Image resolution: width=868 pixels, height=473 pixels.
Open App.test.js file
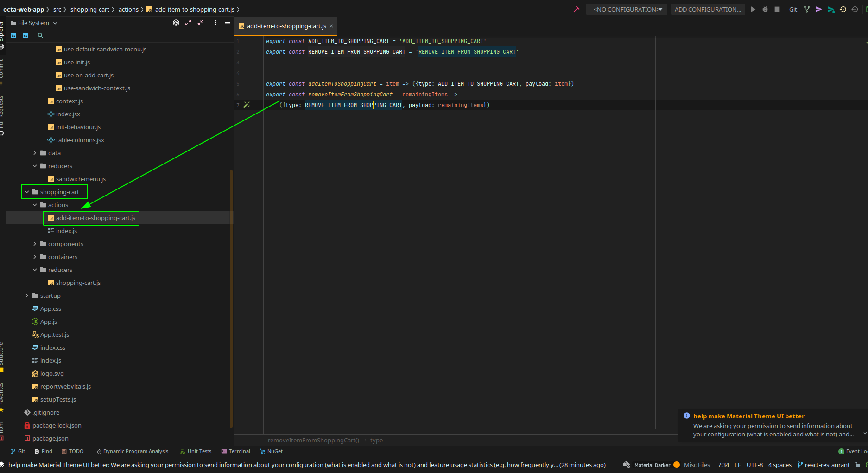(54, 334)
